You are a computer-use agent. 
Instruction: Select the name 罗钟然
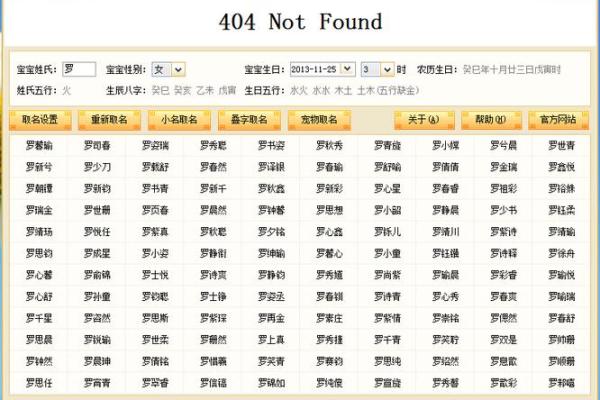pos(39,361)
